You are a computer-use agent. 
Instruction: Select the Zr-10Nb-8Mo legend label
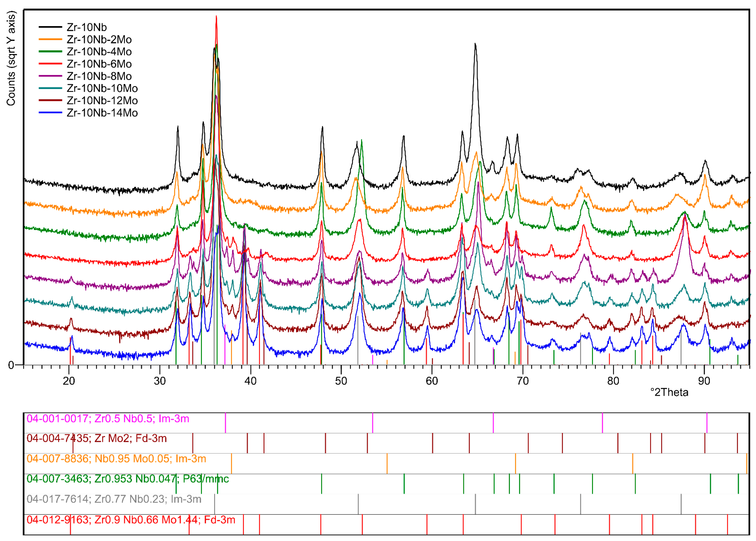[x=99, y=76]
